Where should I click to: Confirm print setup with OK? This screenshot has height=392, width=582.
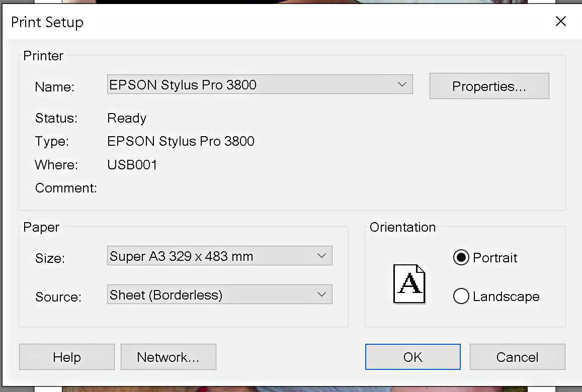412,357
